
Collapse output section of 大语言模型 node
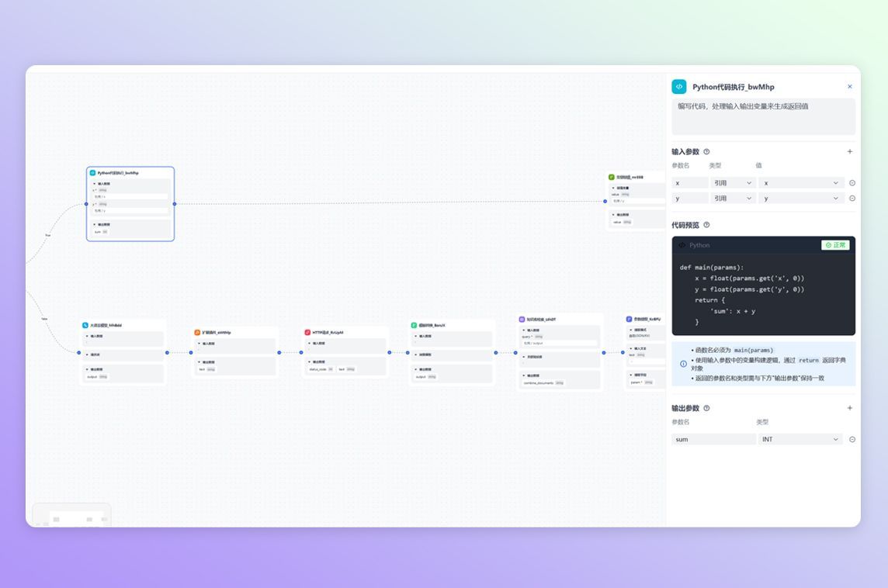(x=87, y=369)
